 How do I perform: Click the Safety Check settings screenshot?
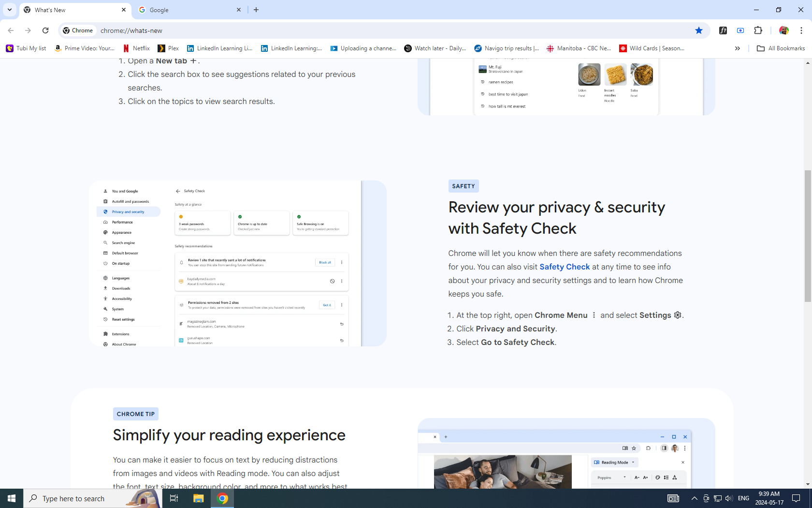point(237,264)
